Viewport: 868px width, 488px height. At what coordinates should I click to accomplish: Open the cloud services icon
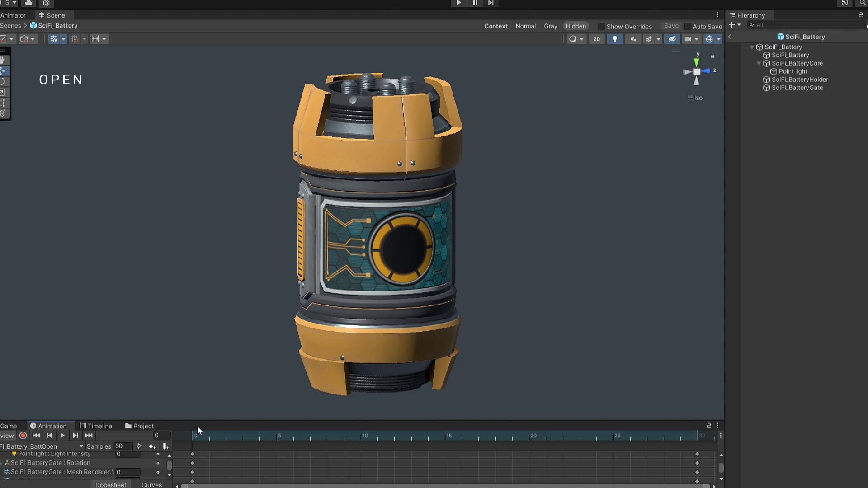tap(28, 3)
